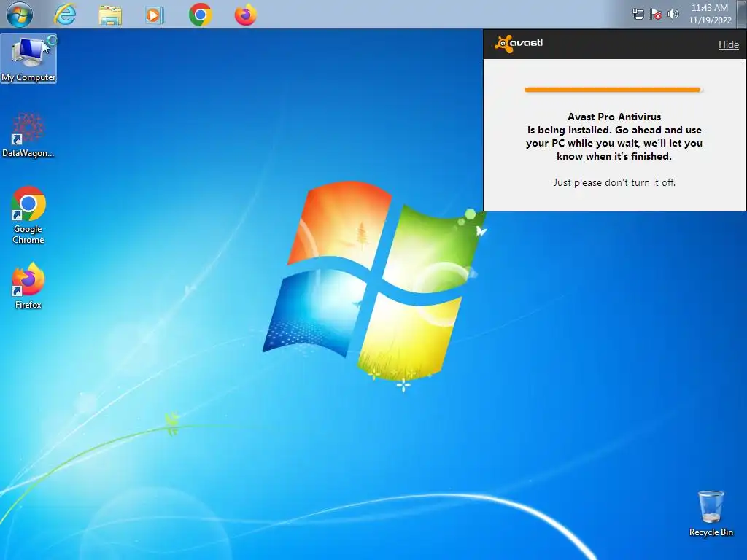Open the Windows Start orb

20,15
